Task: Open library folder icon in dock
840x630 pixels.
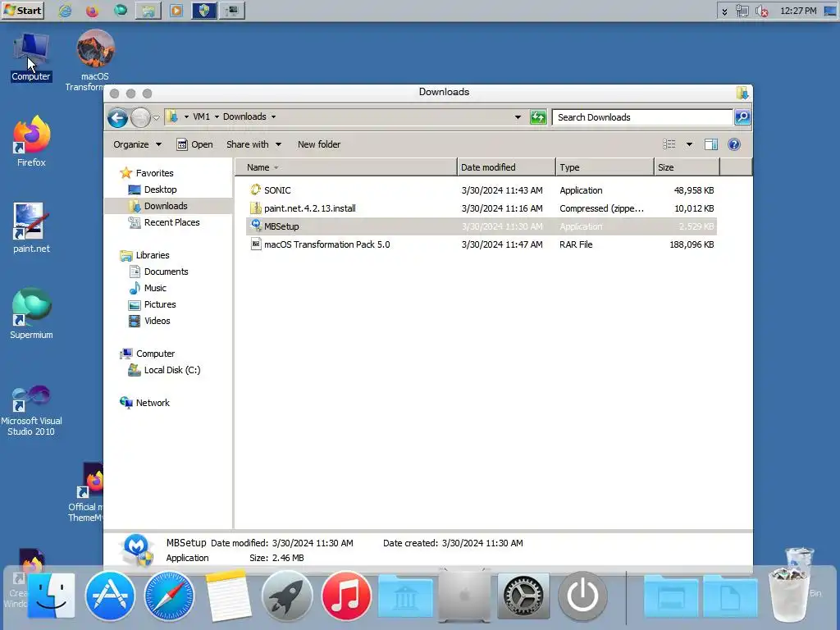Action: pos(405,597)
